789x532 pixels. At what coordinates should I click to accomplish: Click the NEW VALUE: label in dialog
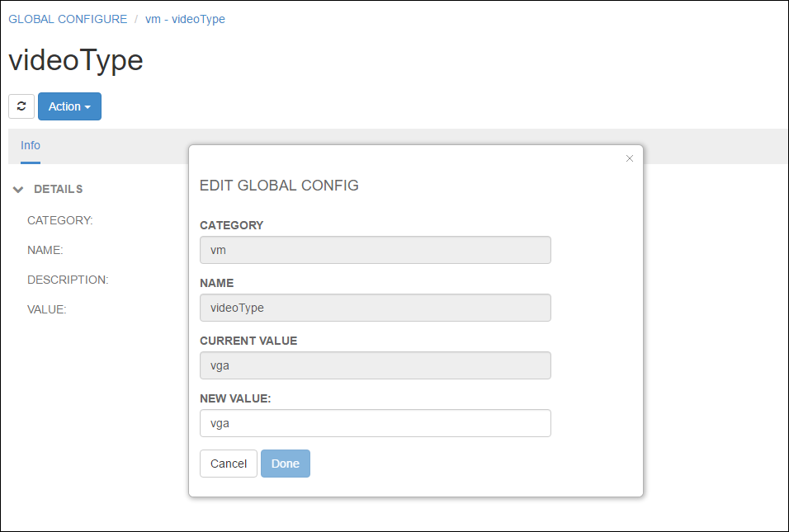[x=235, y=398]
